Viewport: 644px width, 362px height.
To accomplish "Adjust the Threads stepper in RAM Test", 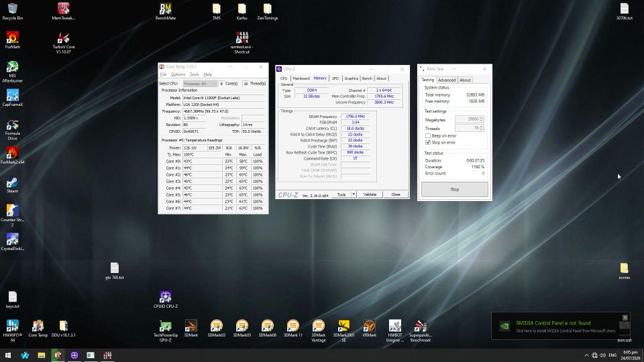I will (482, 128).
